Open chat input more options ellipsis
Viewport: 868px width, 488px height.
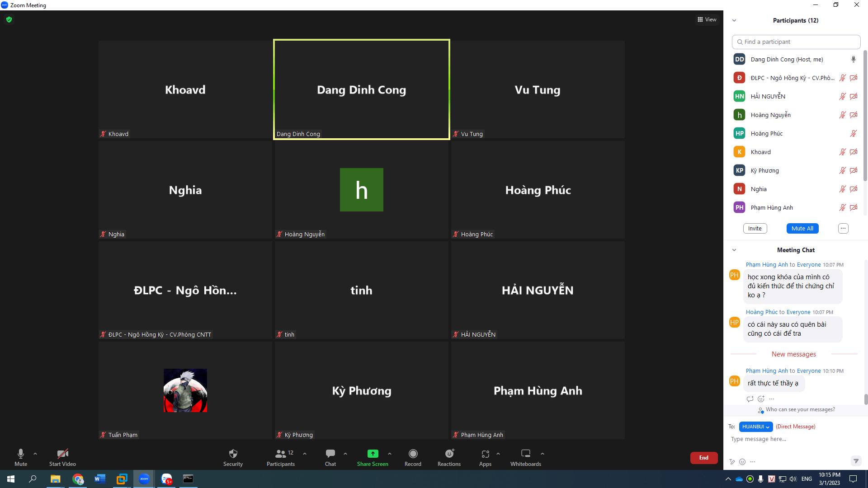(x=753, y=462)
